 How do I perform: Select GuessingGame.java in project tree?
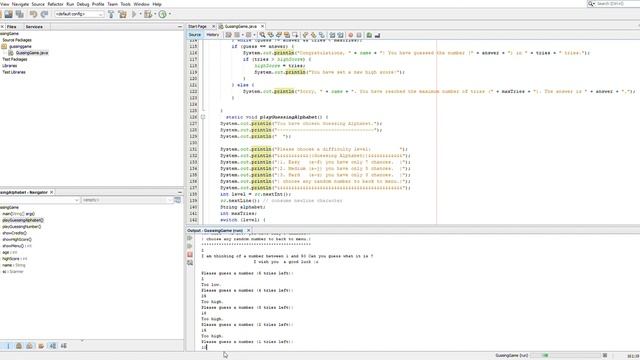point(32,53)
